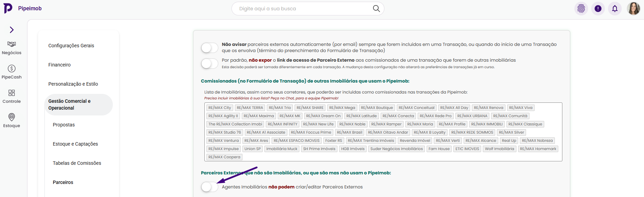Click the RE/MAX City tag
The width and height of the screenshot is (644, 197).
[x=220, y=108]
